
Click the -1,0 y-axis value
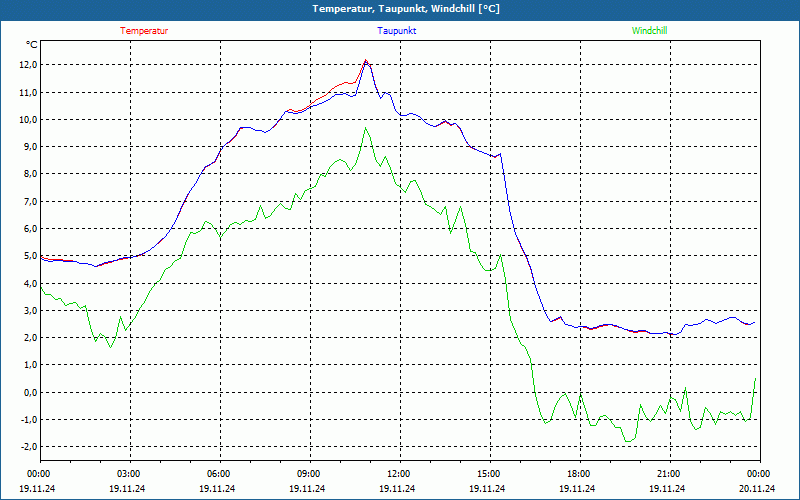pos(29,419)
